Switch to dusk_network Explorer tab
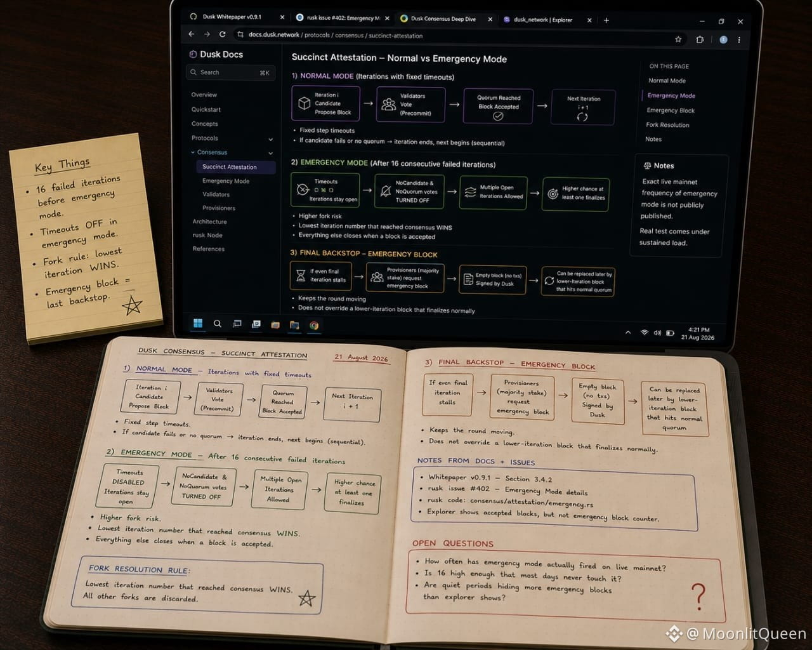The width and height of the screenshot is (812, 650). coord(547,20)
